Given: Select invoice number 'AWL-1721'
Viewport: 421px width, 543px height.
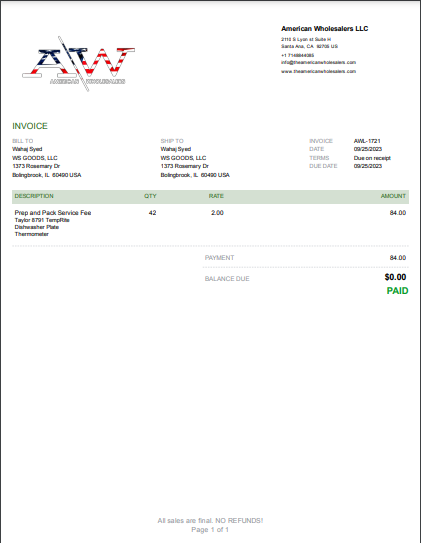Looking at the screenshot, I should [367, 141].
